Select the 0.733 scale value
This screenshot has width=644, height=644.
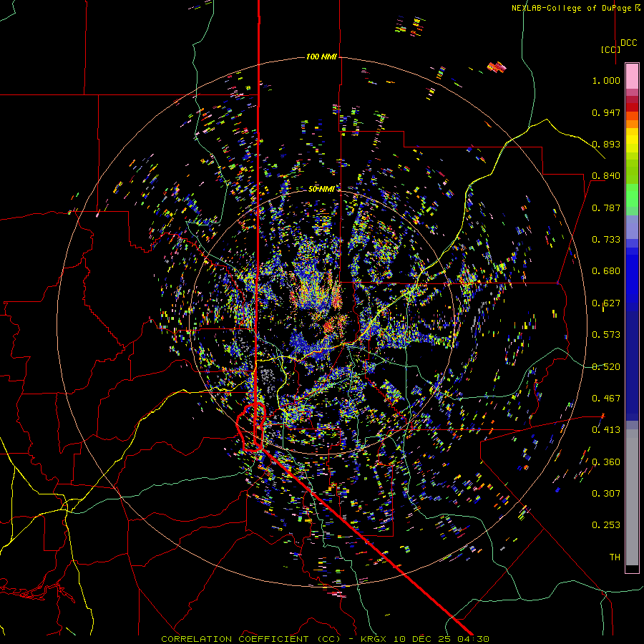coord(606,240)
